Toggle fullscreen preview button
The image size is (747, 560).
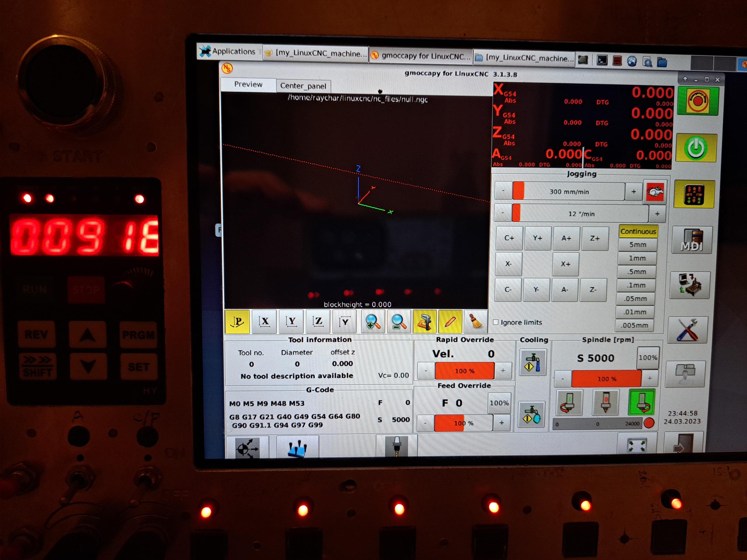click(x=637, y=443)
